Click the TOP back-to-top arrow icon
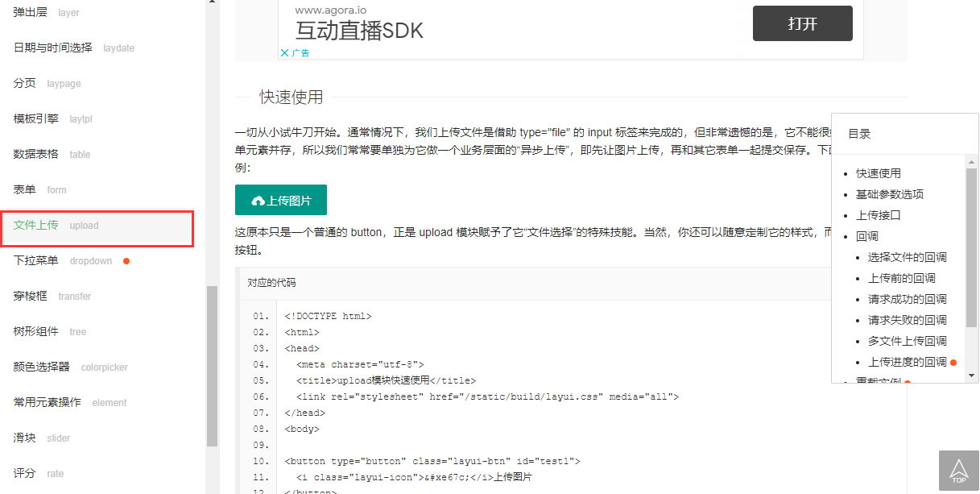Screen dimensions: 980x494 [x=958, y=467]
